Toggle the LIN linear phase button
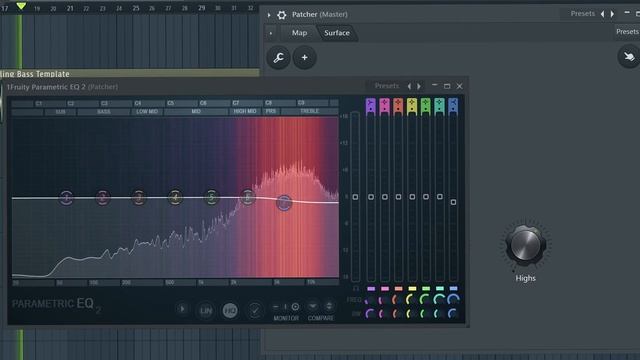The width and height of the screenshot is (640, 360). pyautogui.click(x=206, y=311)
